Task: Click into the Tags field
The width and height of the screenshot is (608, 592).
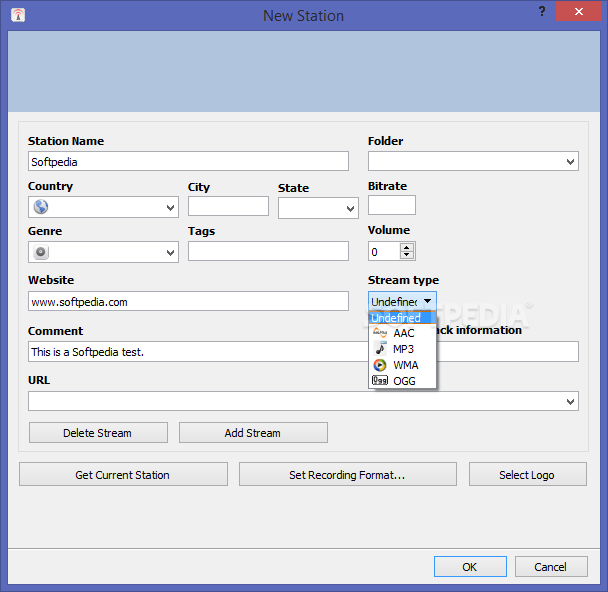Action: point(268,251)
